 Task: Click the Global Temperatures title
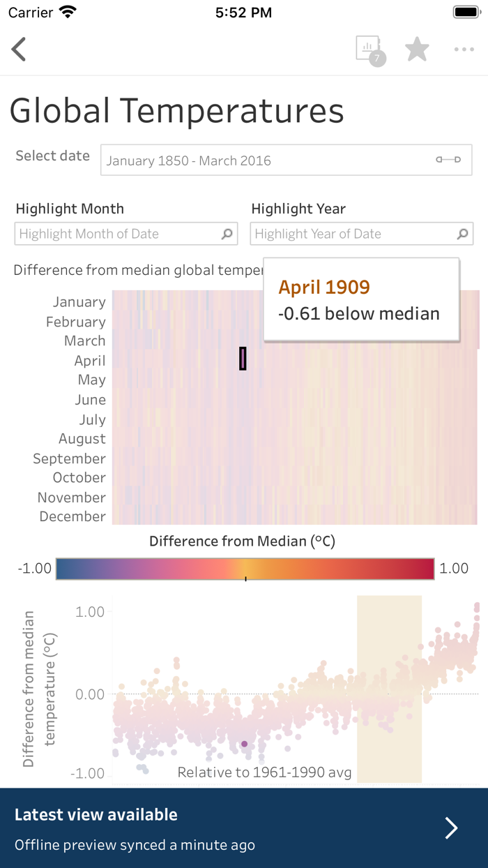[176, 110]
